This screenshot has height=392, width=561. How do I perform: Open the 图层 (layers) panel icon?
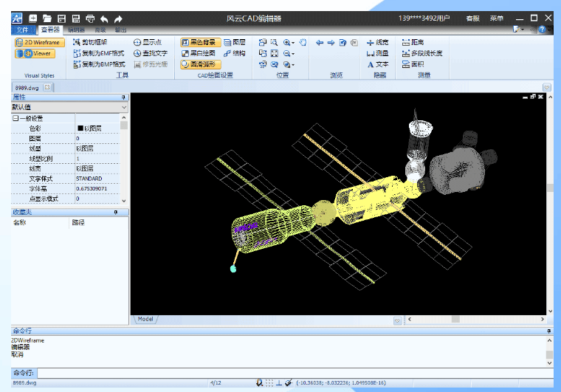pyautogui.click(x=235, y=43)
